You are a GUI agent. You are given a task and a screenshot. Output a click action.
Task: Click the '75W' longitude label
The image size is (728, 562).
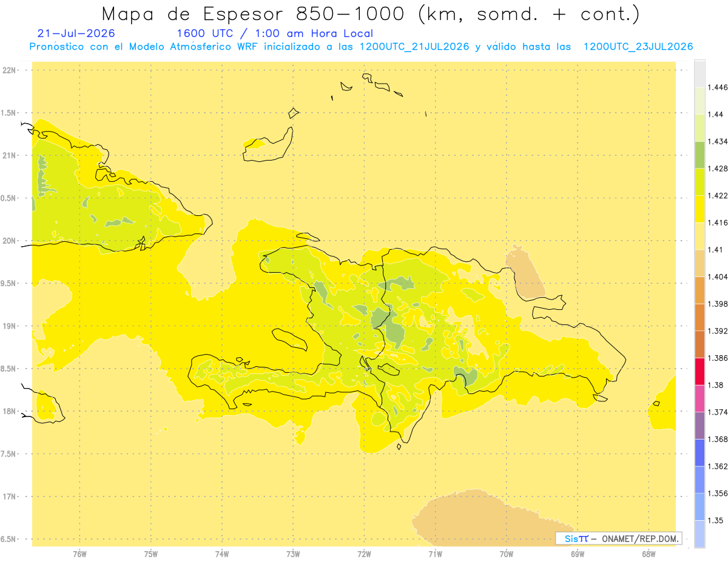pyautogui.click(x=151, y=554)
